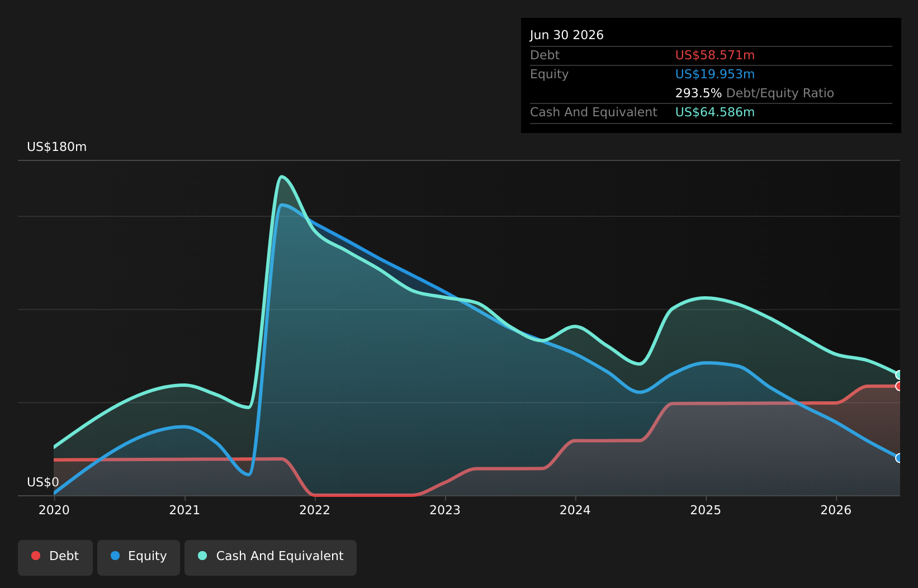Click the US$0 y-axis label

coord(43,482)
